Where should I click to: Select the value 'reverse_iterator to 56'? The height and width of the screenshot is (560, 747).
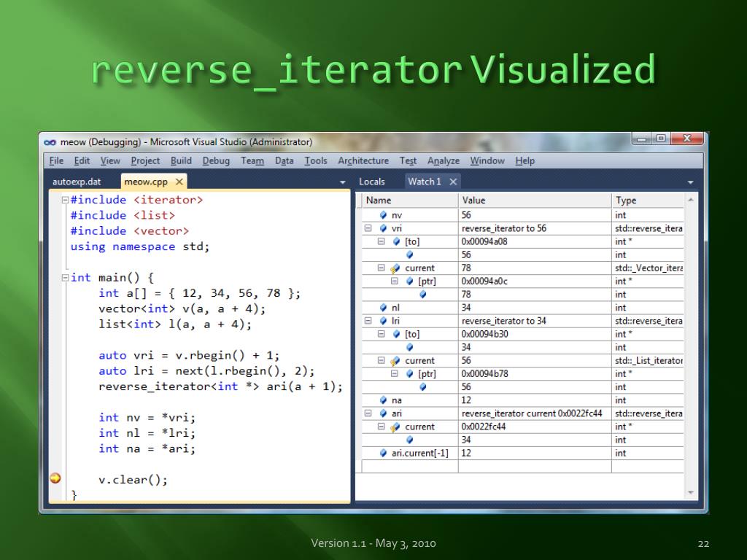[504, 228]
